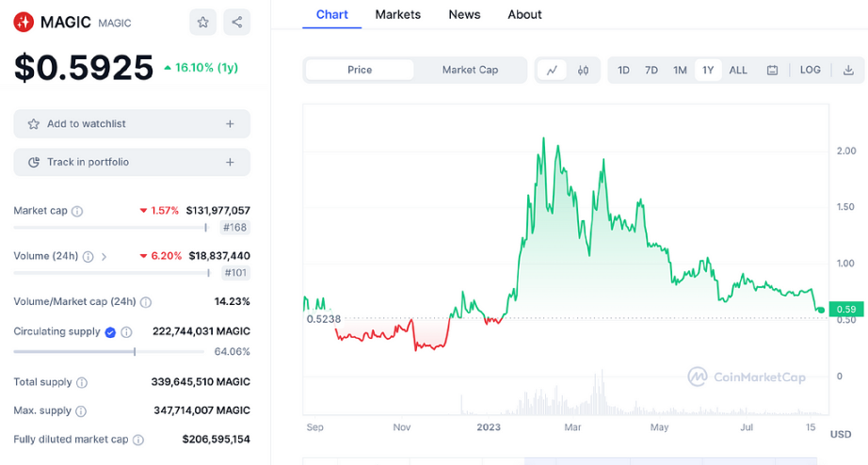
Task: Click the 14.23% volume ratio value
Action: [232, 301]
